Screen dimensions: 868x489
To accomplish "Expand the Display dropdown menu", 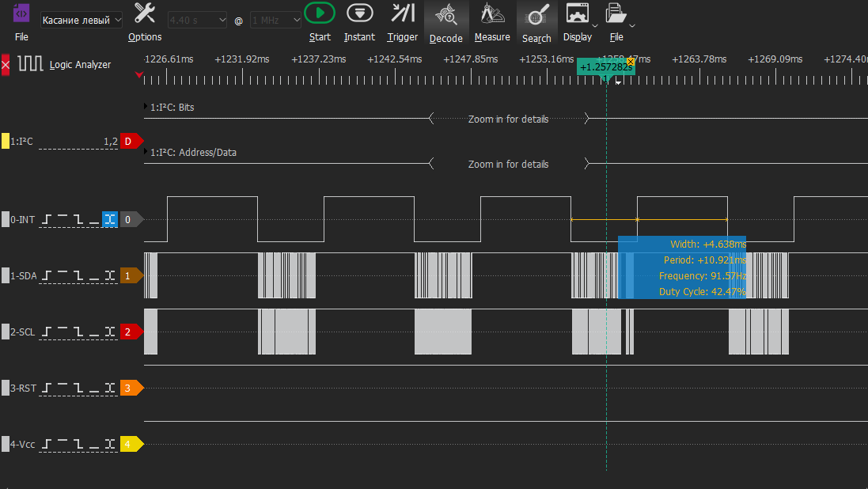I will (x=595, y=24).
